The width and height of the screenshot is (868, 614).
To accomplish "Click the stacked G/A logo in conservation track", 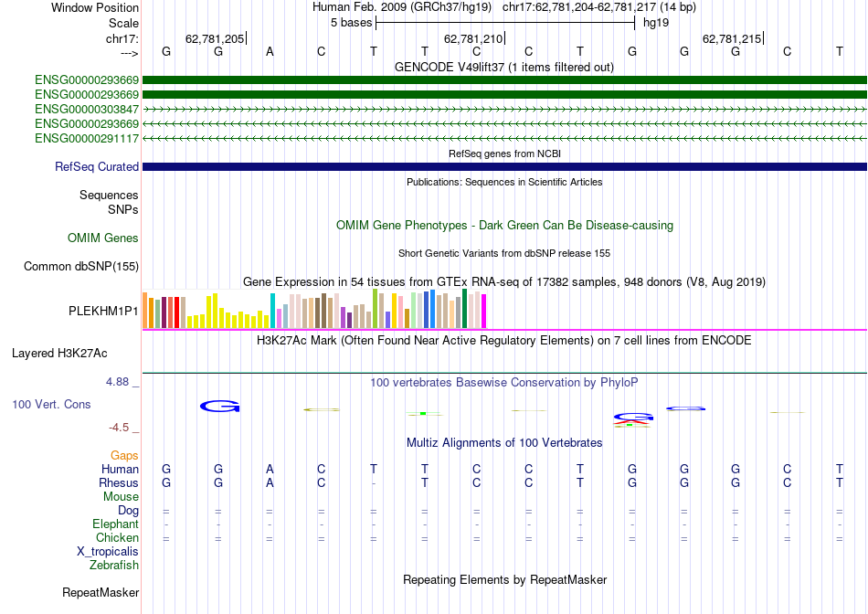I will [633, 420].
